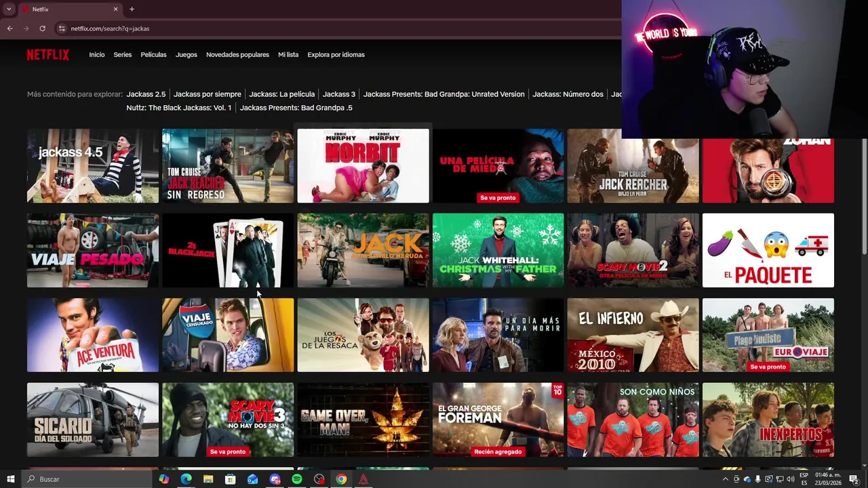This screenshot has width=868, height=488.
Task: Open Los Juegos de la Resaca thumbnail
Action: point(363,335)
